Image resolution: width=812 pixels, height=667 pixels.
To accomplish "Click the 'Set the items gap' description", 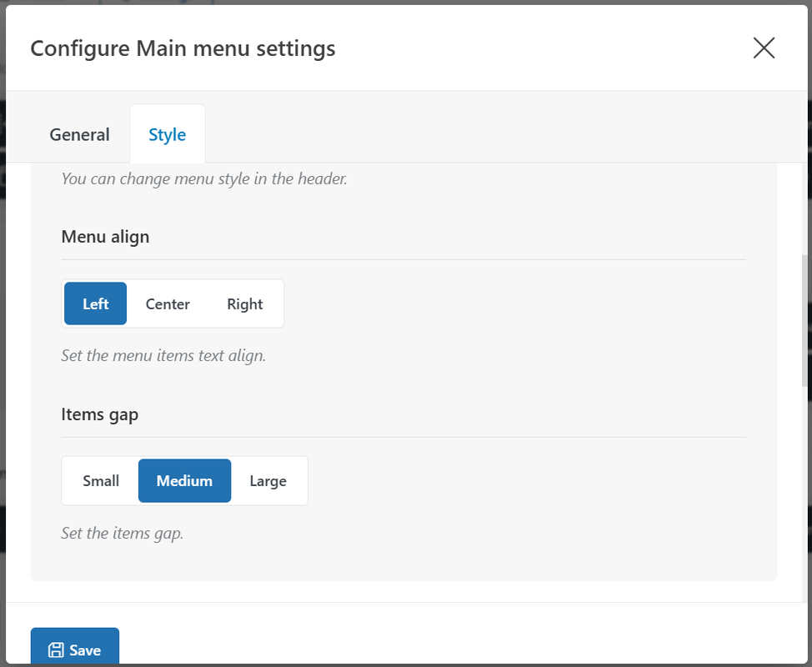I will coord(123,533).
